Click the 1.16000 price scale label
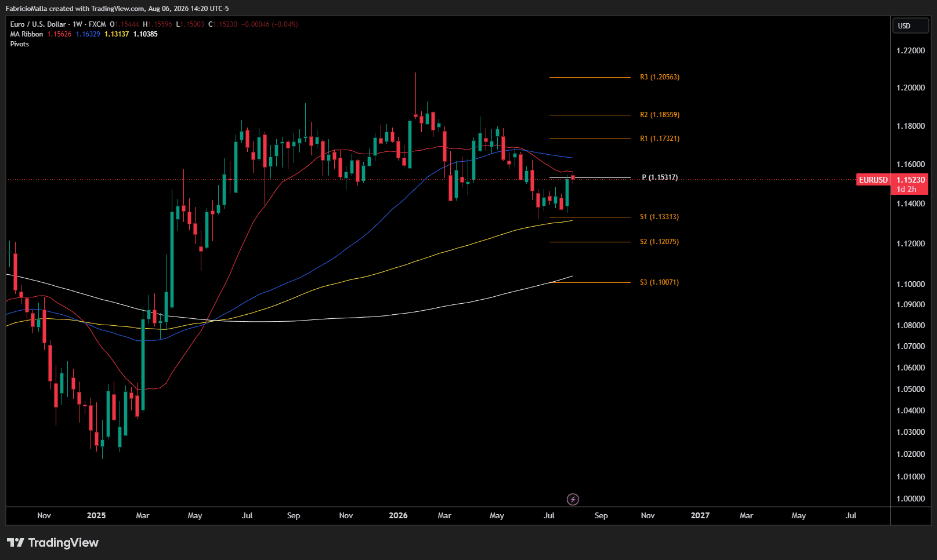The width and height of the screenshot is (937, 560). [910, 165]
